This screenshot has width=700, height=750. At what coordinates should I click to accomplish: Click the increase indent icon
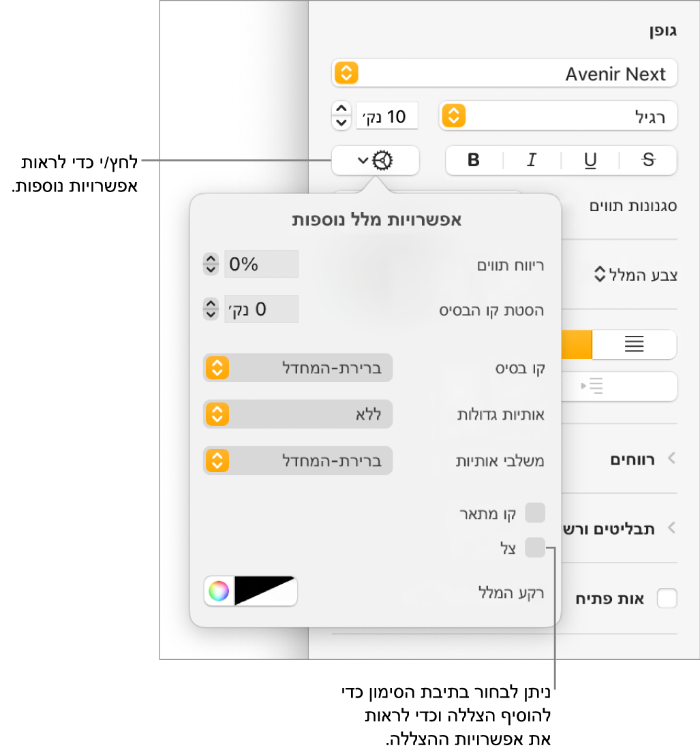[592, 386]
